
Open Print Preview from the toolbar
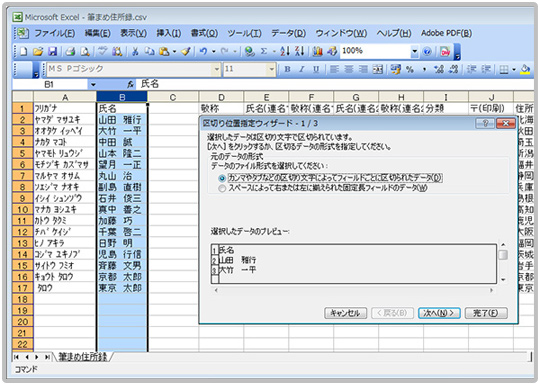coord(85,52)
